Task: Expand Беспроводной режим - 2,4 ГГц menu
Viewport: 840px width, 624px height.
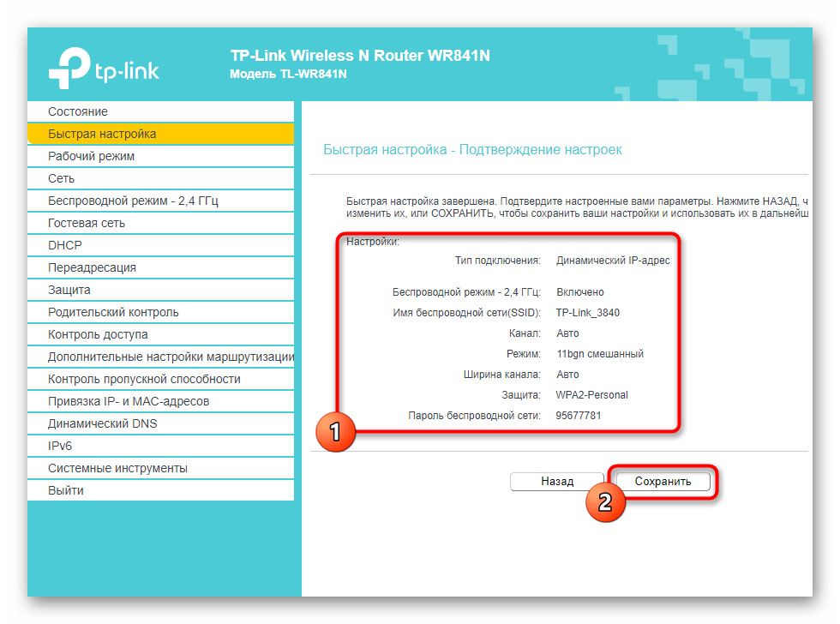Action: coord(133,201)
